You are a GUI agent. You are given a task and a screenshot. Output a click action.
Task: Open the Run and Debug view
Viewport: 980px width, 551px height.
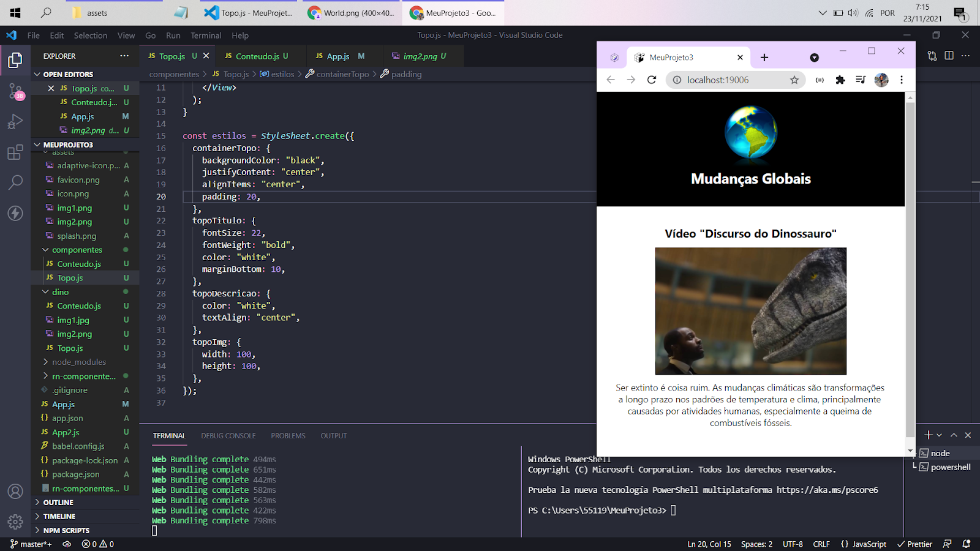(x=15, y=121)
